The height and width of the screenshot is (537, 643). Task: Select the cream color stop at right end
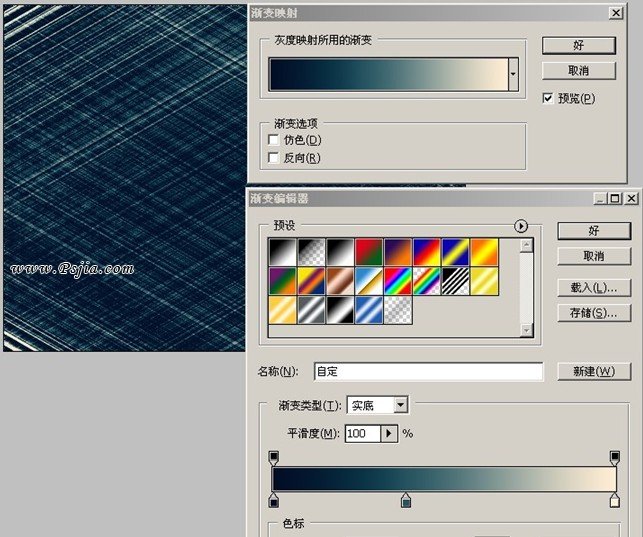click(614, 501)
